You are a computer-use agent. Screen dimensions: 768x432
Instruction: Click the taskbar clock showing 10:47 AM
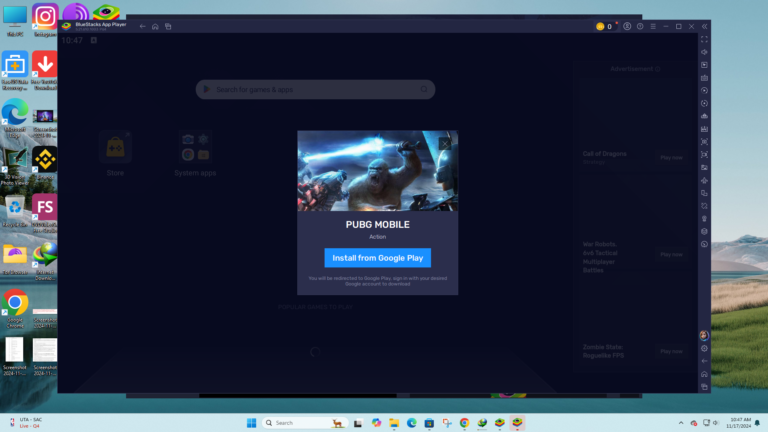pyautogui.click(x=740, y=423)
